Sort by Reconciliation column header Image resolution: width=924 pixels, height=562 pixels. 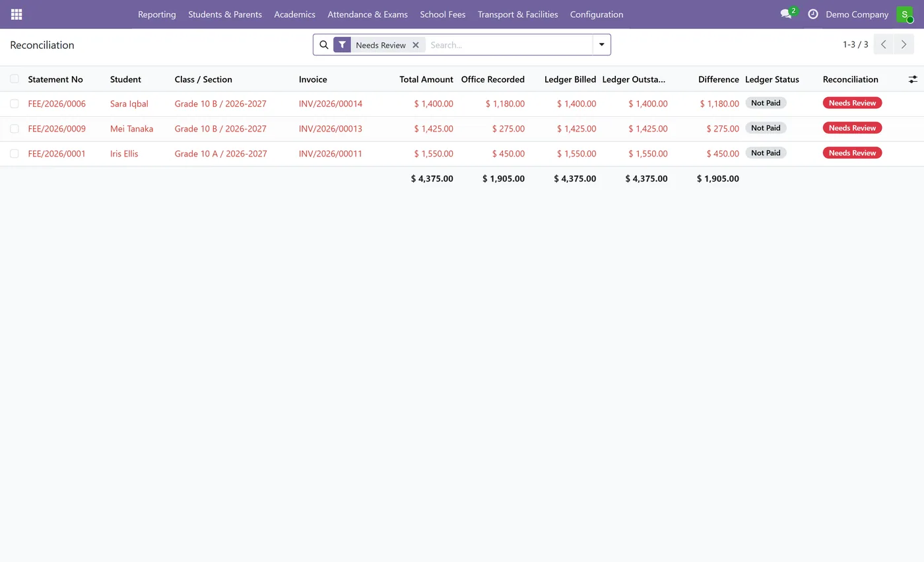(x=850, y=79)
